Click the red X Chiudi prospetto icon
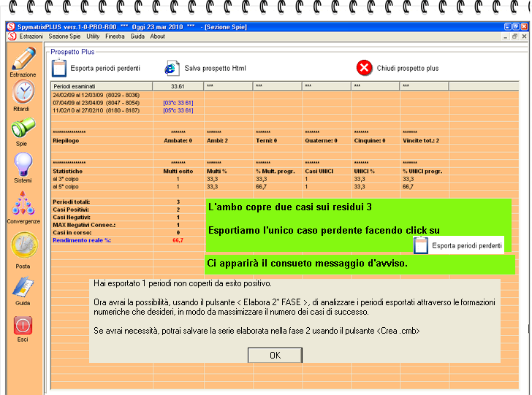Screen dimensions: 532x395 pyautogui.click(x=365, y=68)
